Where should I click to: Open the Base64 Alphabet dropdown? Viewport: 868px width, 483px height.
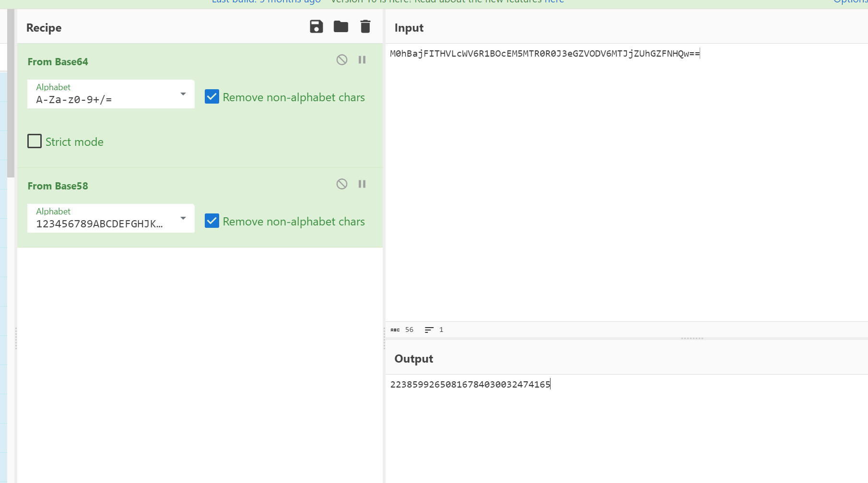pyautogui.click(x=183, y=94)
